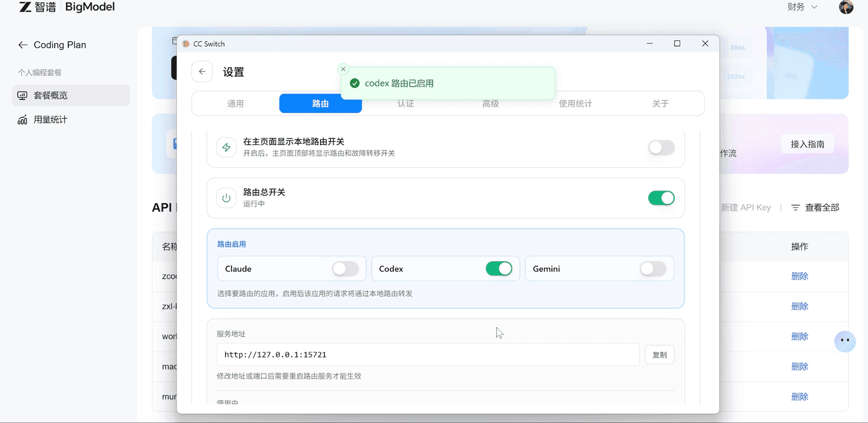Click the 操作 column header in API table

coord(800,247)
